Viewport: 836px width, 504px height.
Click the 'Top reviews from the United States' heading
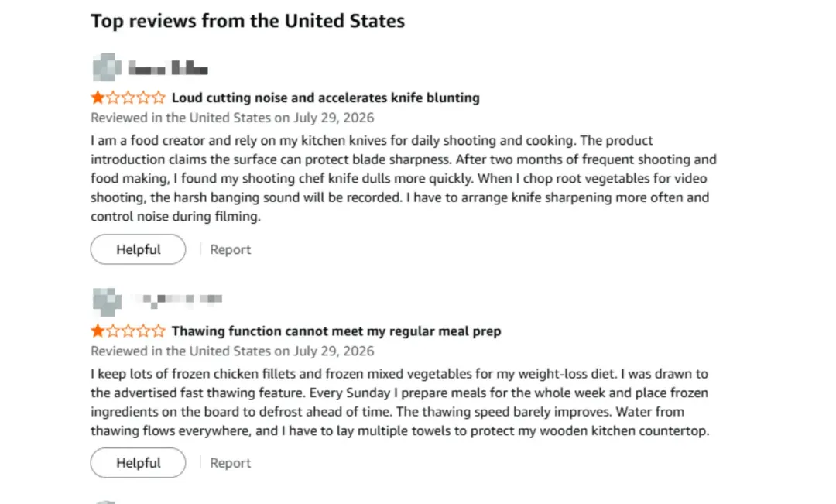(248, 22)
